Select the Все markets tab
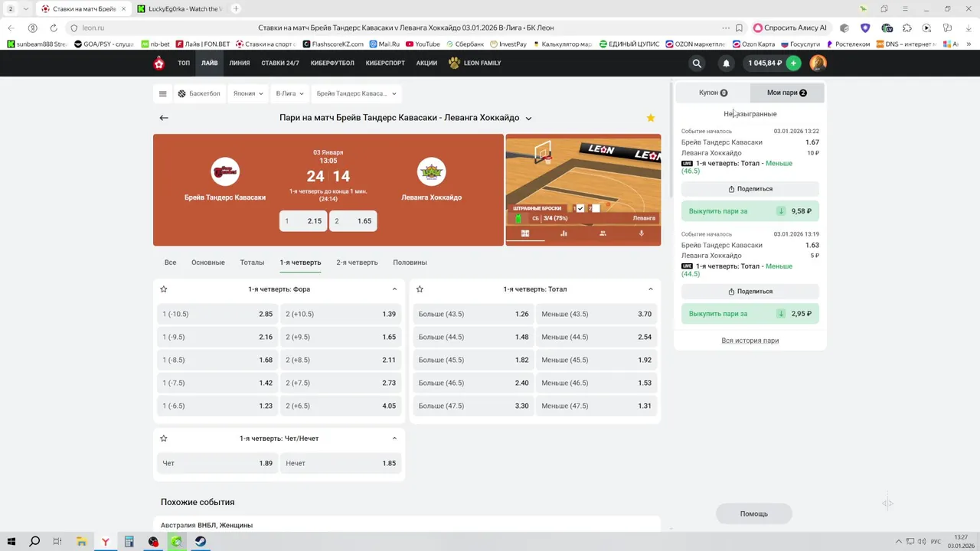Screen dimensions: 980x551 [170, 262]
